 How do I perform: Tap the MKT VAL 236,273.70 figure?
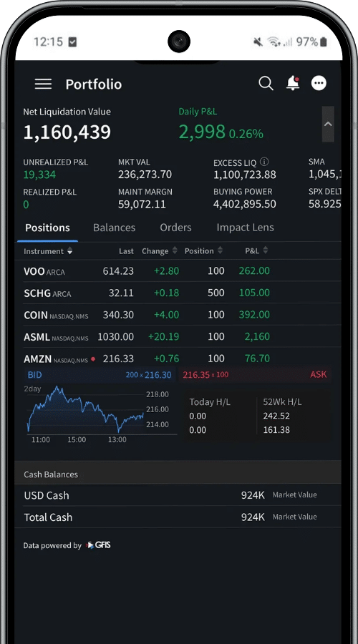pos(145,175)
